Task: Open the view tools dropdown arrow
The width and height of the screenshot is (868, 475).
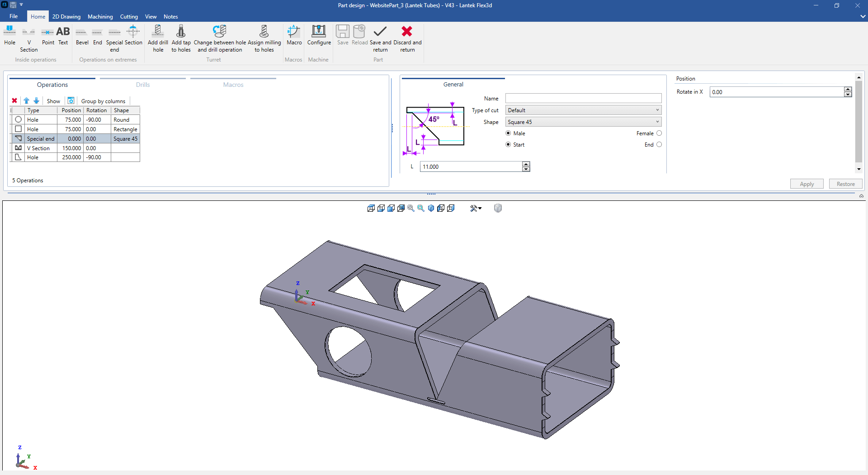Action: click(480, 209)
